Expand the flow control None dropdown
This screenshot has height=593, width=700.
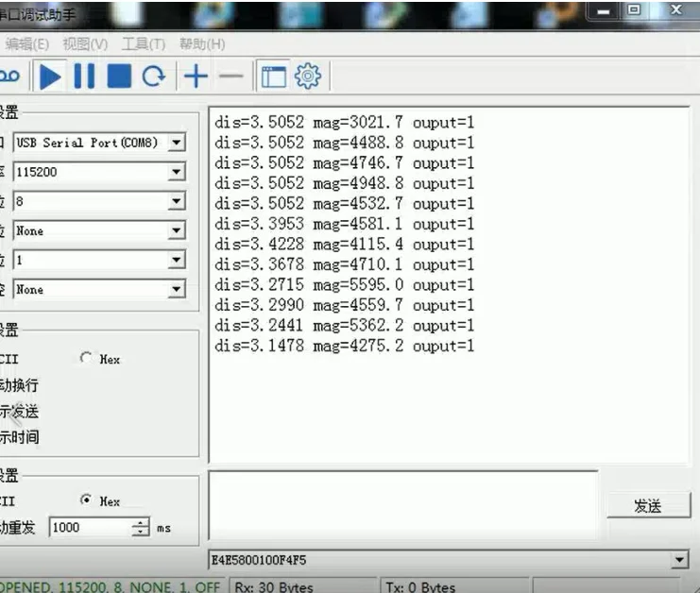click(x=177, y=289)
